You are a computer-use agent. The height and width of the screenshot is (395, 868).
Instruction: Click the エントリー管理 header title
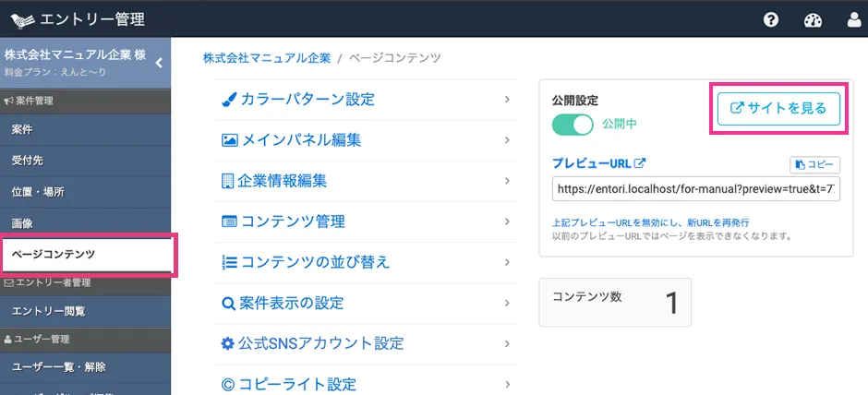pos(92,20)
